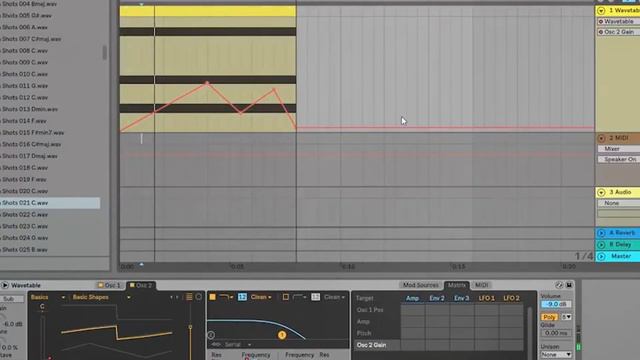Click the filter routing Serial icon
Screen dimensions: 640x360
click(x=216, y=344)
